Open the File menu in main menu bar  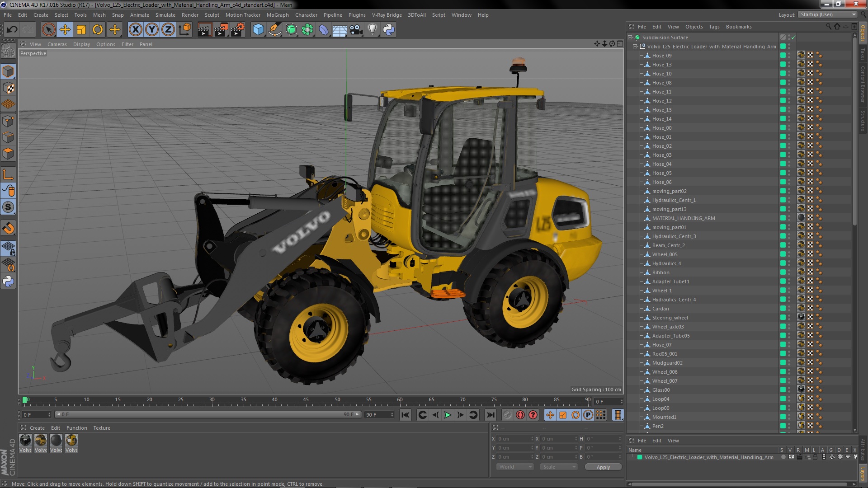(8, 15)
